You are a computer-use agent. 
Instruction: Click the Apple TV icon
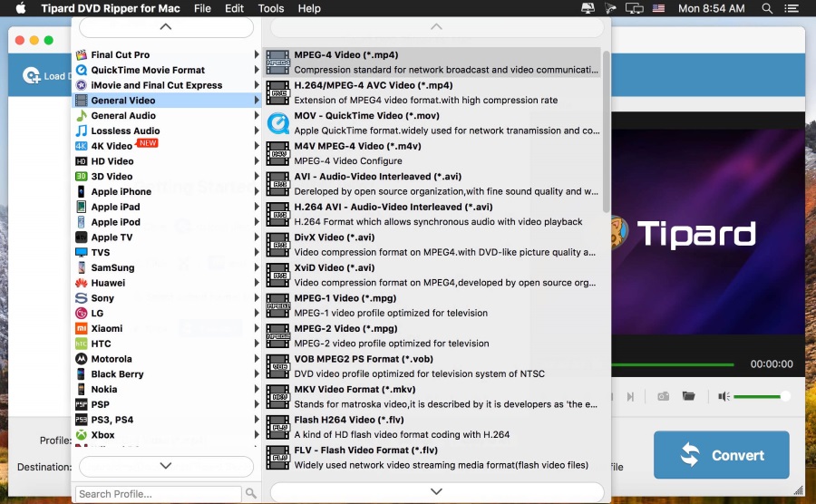(x=82, y=237)
